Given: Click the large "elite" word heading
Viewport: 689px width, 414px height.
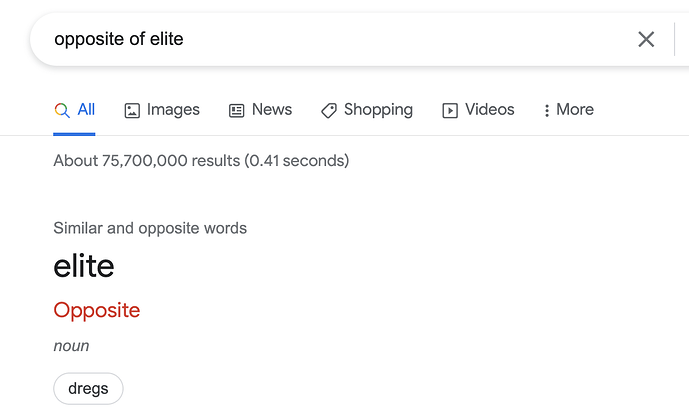Looking at the screenshot, I should pyautogui.click(x=84, y=266).
